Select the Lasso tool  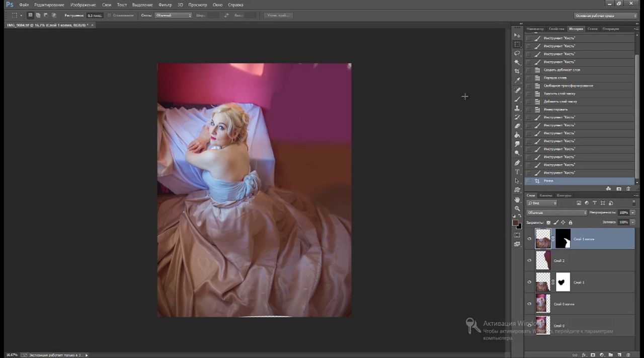click(x=517, y=53)
